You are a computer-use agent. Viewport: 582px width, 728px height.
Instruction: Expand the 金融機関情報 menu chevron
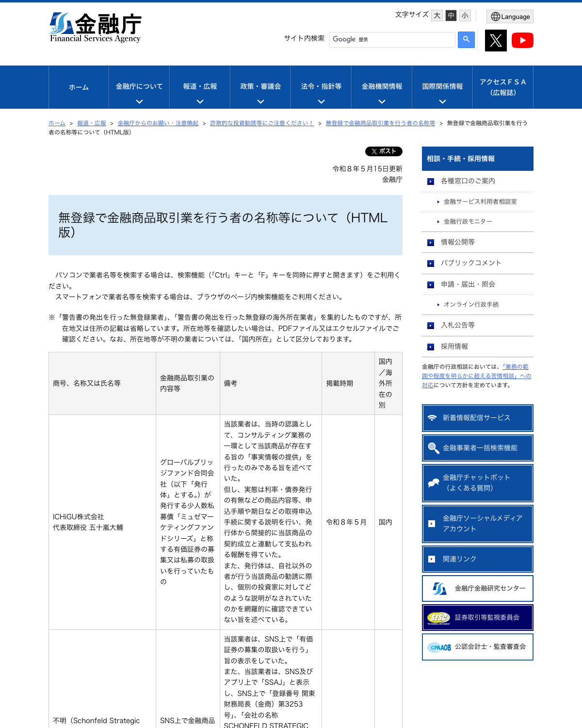[x=382, y=102]
